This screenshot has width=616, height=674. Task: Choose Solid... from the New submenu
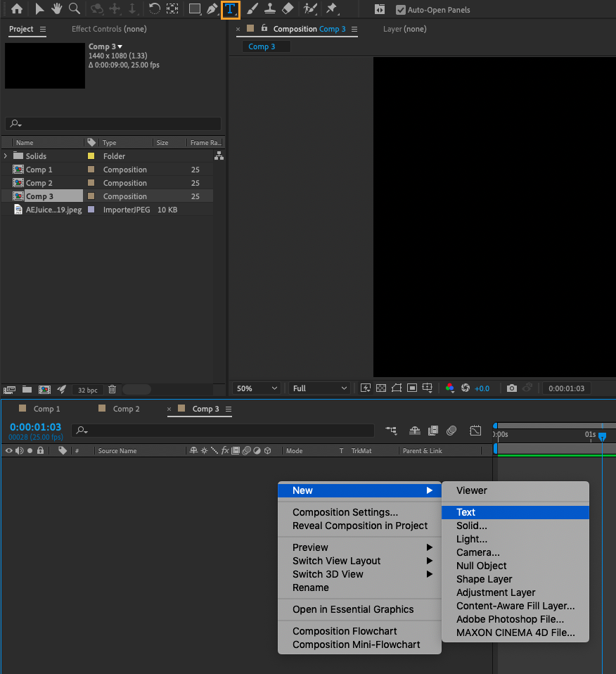tap(515, 526)
